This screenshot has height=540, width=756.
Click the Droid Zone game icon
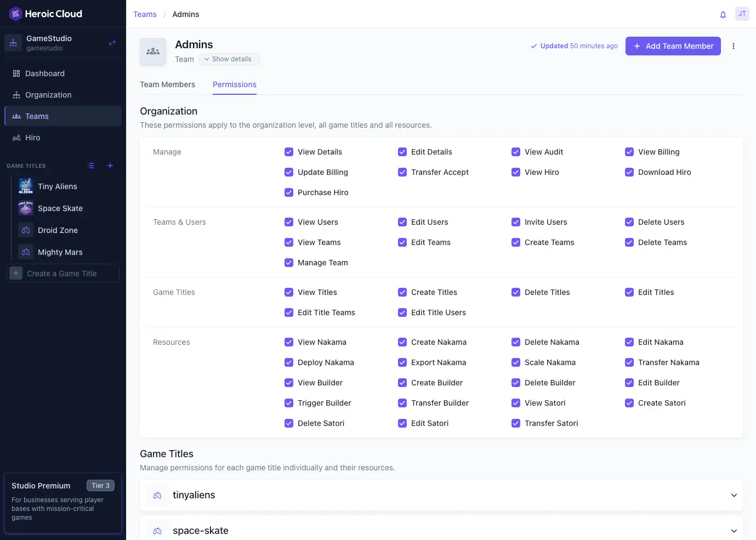25,230
